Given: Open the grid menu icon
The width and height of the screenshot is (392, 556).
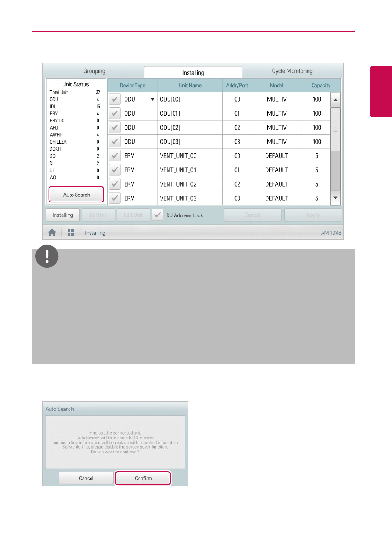Looking at the screenshot, I should coord(71,233).
